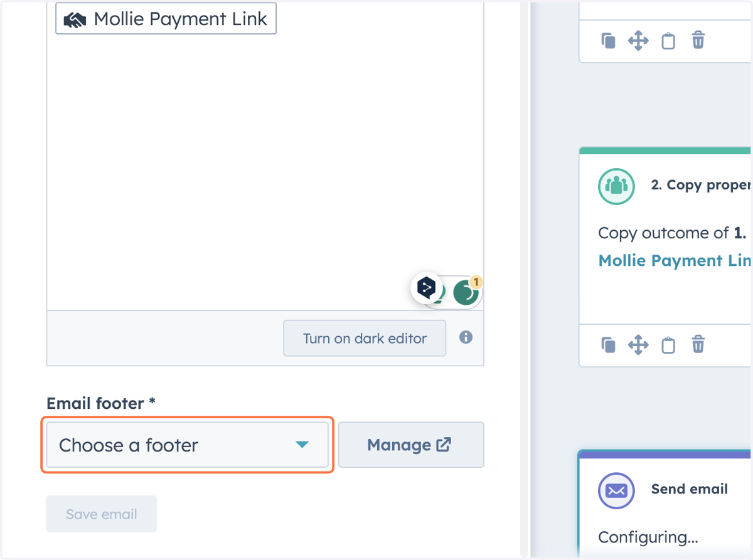The image size is (753, 560).
Task: Open the Choose a footer dropdown
Action: (x=188, y=445)
